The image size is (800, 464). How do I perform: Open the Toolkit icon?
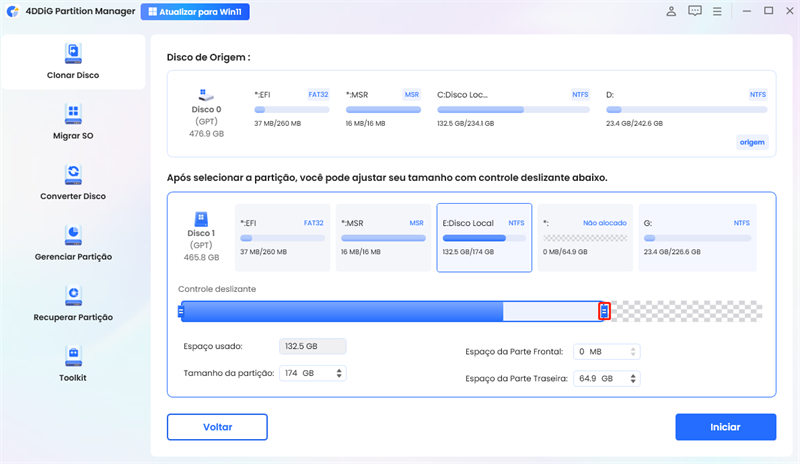pos(73,356)
